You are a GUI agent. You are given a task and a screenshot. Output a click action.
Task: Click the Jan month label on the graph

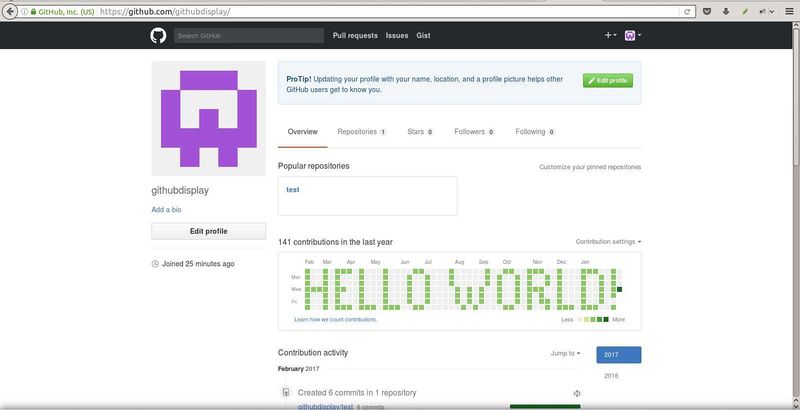585,262
